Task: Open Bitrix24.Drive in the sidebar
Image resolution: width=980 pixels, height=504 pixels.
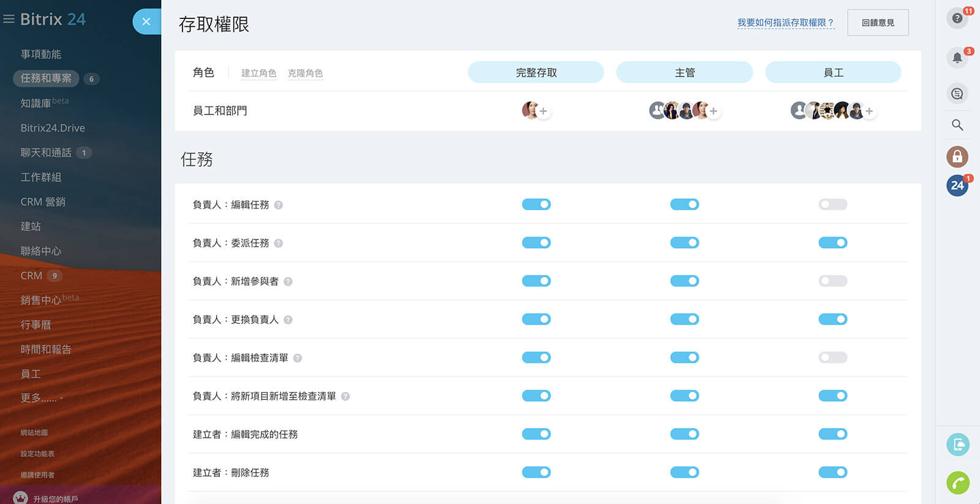Action: tap(53, 128)
